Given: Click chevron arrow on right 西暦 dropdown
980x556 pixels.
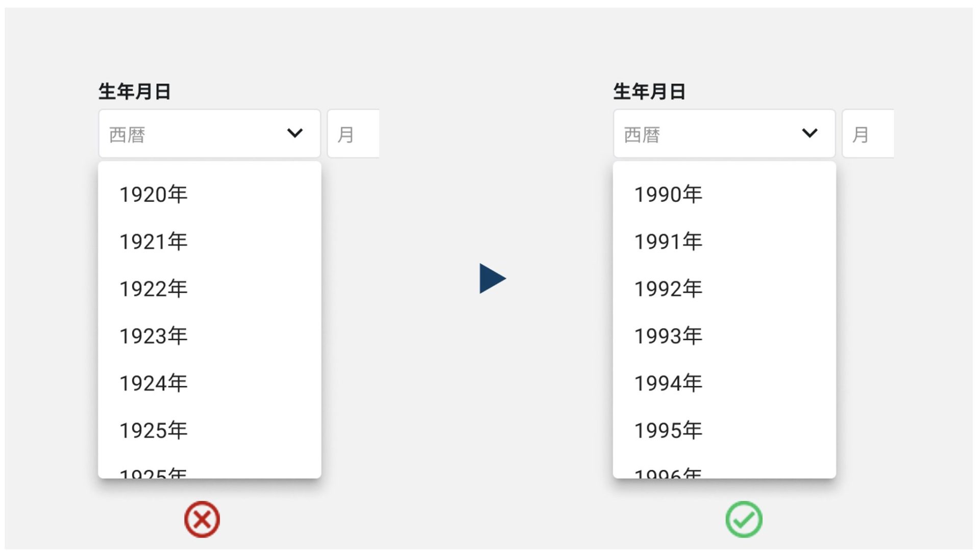Looking at the screenshot, I should coord(810,134).
